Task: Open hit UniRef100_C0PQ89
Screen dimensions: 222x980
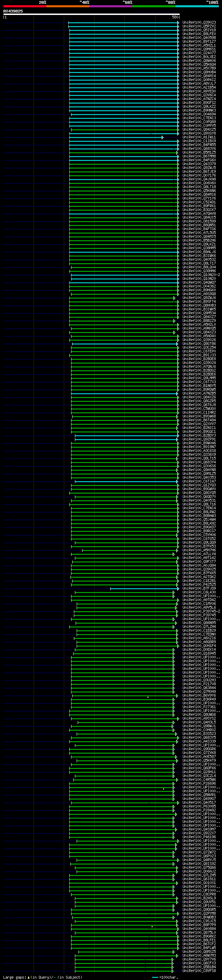Action: pyautogui.click(x=199, y=122)
